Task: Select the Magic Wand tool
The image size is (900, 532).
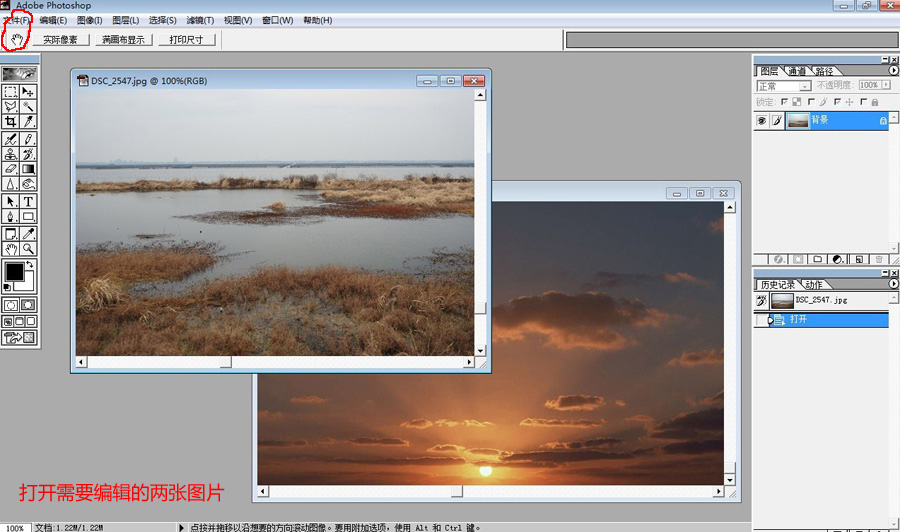Action: pyautogui.click(x=28, y=107)
